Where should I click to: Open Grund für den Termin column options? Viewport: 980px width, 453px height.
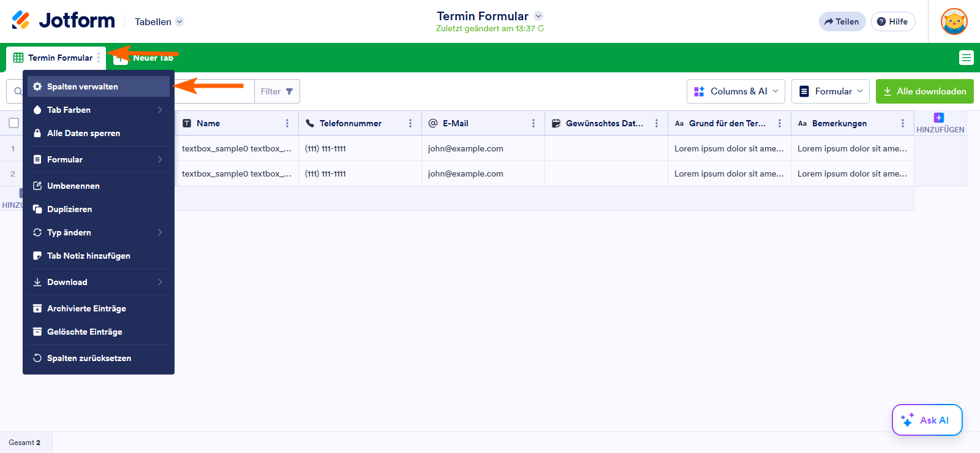[x=780, y=123]
